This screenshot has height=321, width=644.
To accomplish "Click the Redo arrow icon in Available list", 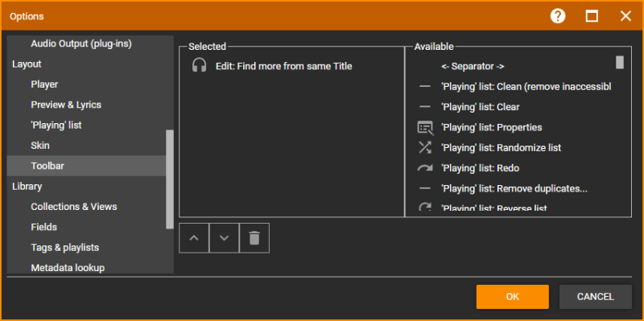I will [425, 168].
